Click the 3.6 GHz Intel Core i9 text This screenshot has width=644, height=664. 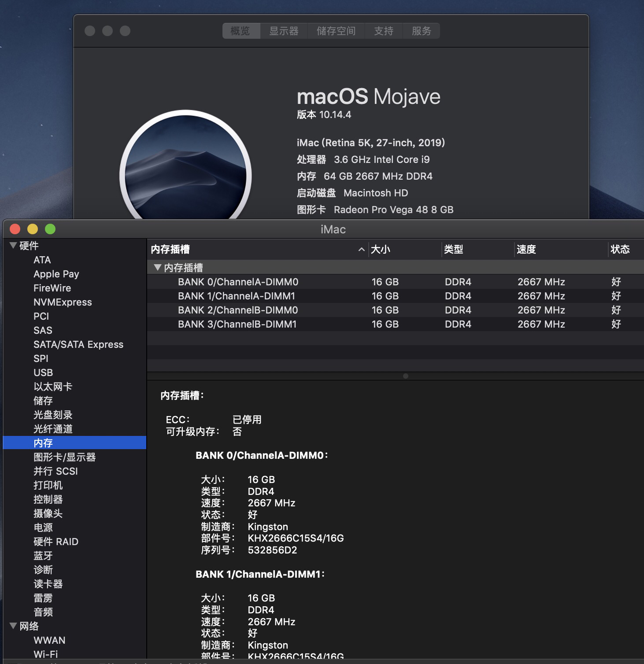pyautogui.click(x=382, y=159)
